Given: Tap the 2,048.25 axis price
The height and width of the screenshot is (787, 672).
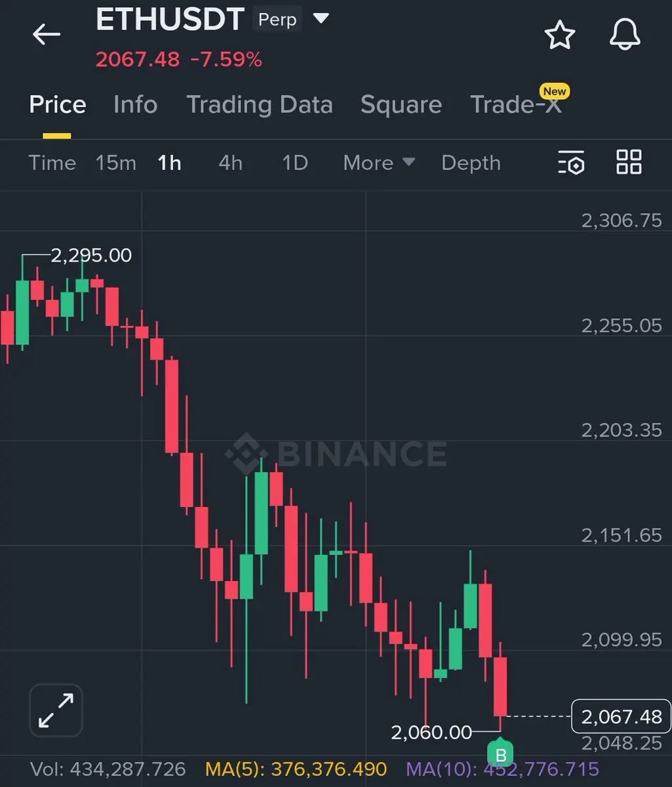Looking at the screenshot, I should (622, 743).
